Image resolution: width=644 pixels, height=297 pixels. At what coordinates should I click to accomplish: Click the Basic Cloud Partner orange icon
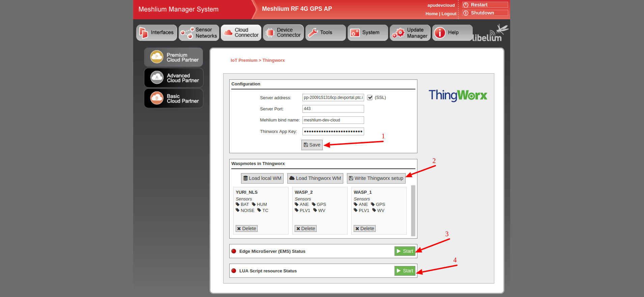(157, 98)
